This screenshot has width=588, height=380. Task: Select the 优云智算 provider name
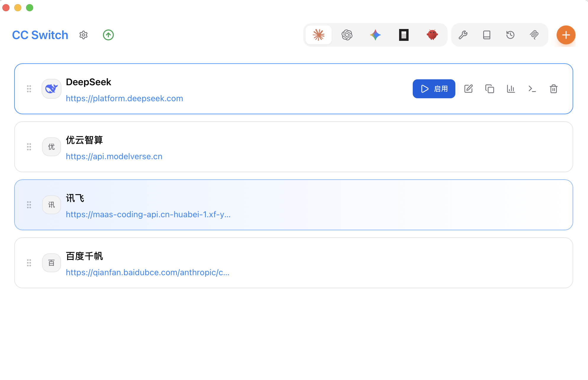click(x=84, y=140)
